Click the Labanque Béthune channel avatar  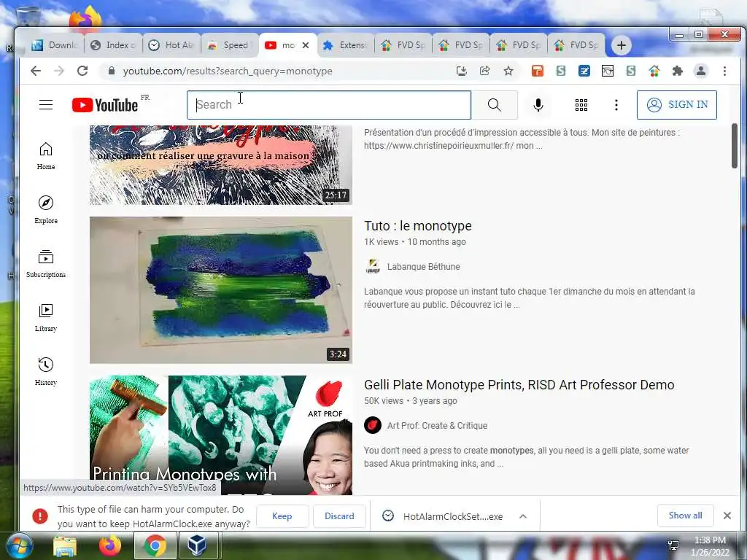(373, 267)
